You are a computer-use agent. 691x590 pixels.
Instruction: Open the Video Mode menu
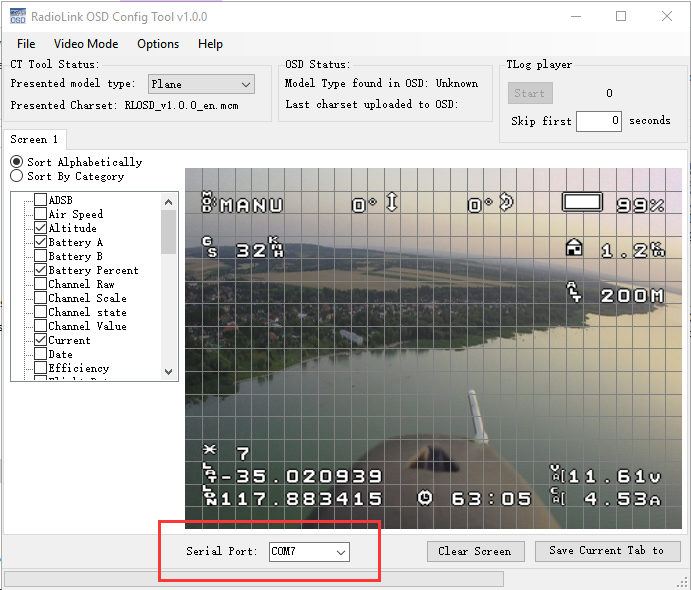(86, 44)
